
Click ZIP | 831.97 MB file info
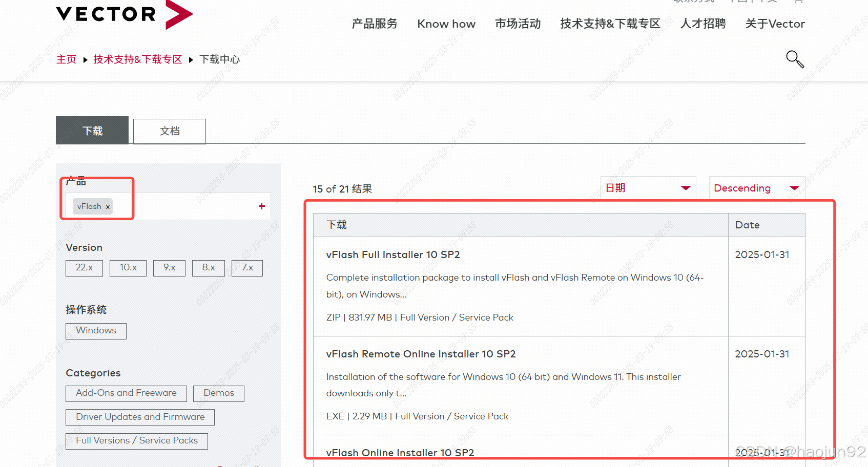420,317
